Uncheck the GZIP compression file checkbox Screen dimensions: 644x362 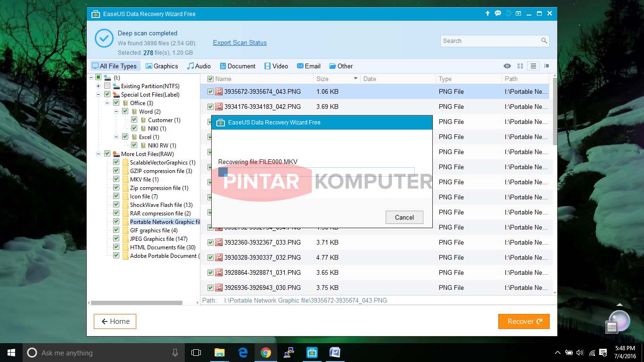(x=116, y=171)
